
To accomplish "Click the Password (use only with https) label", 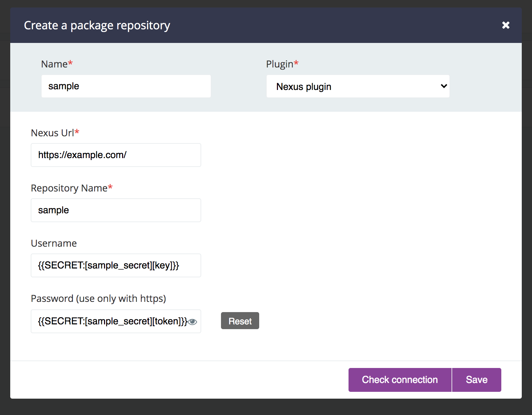I will [99, 298].
